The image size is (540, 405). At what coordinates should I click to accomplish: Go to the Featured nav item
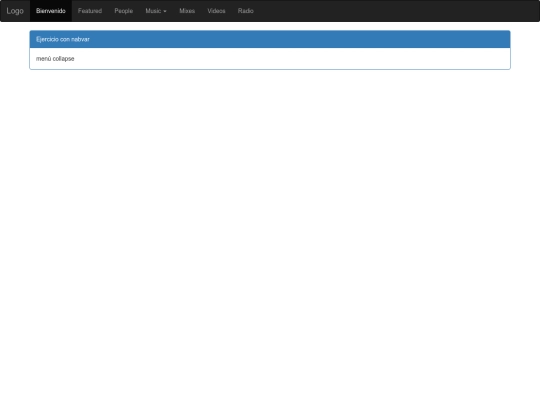point(90,11)
